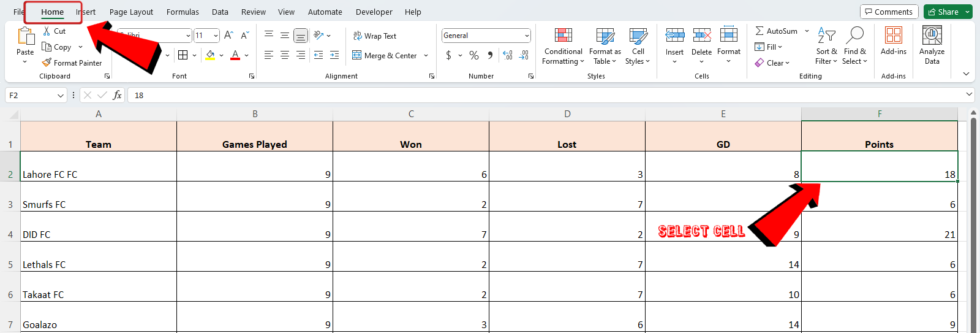Viewport: 980px width, 333px height.
Task: Open the Comments pane button
Action: [889, 12]
